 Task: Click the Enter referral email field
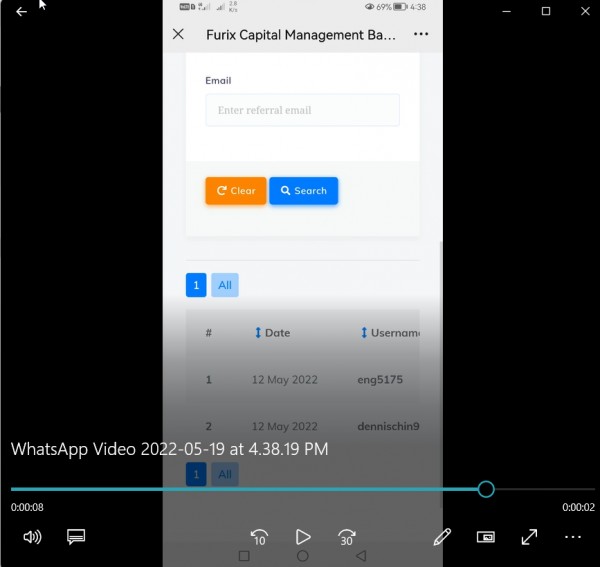point(302,110)
